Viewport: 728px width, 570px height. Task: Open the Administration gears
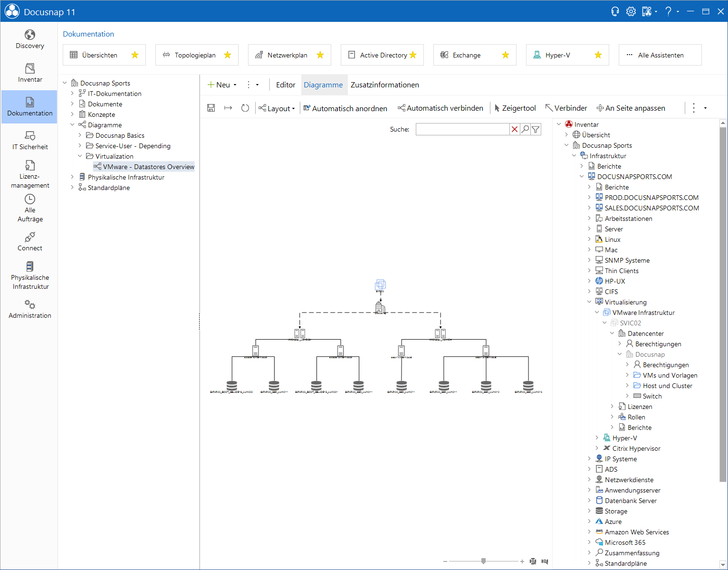pos(29,304)
